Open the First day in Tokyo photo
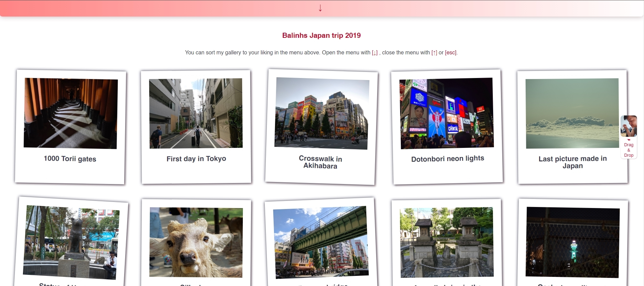Viewport: 644px width, 286px height. [196, 113]
